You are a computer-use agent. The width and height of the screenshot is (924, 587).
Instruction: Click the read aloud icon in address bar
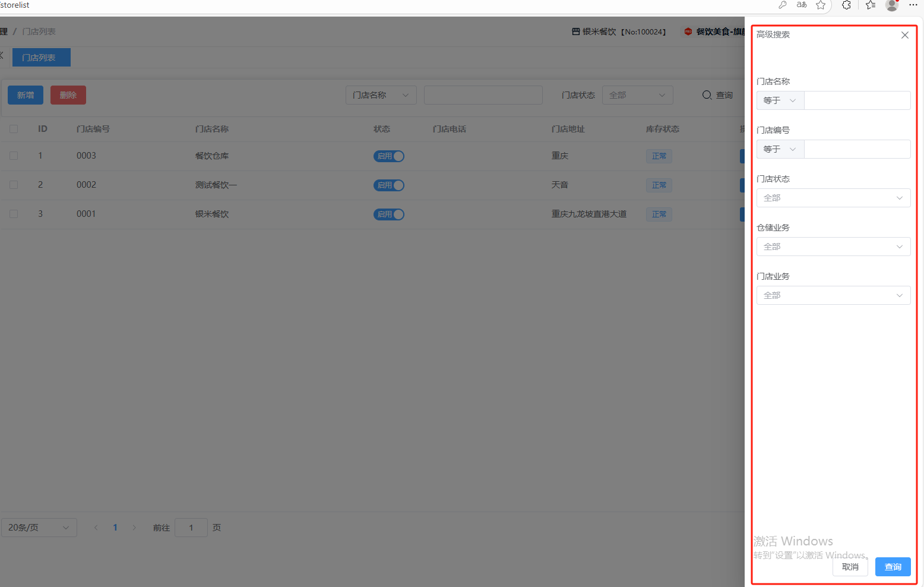point(802,5)
